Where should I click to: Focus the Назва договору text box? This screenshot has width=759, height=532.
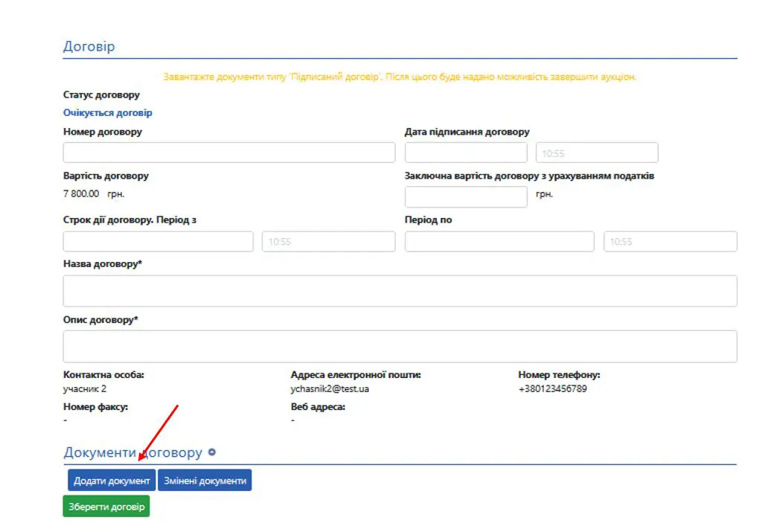[x=400, y=291]
